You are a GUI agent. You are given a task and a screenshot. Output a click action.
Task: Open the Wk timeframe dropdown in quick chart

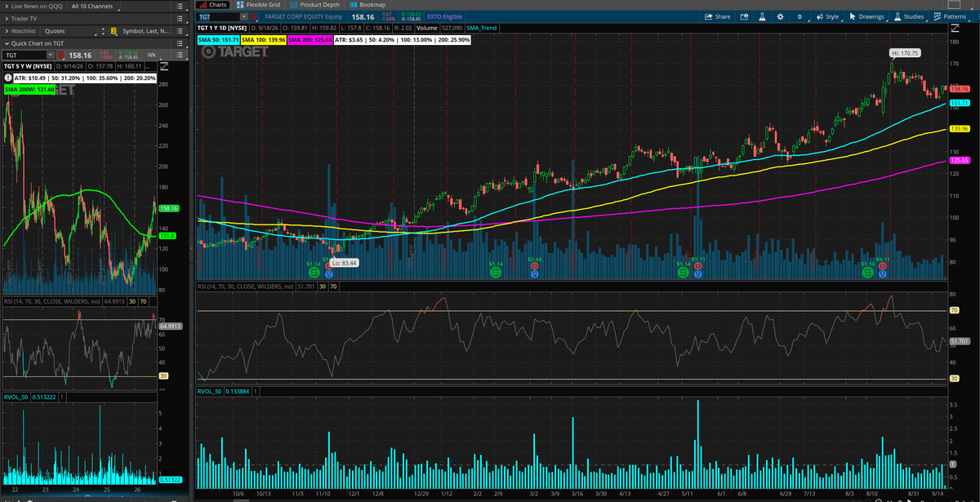click(x=153, y=56)
